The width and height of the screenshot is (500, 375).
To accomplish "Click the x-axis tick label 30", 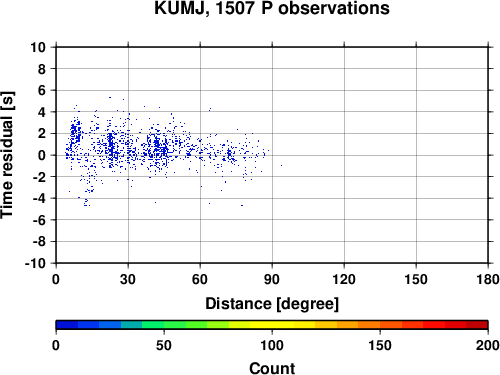I will pos(128,279).
